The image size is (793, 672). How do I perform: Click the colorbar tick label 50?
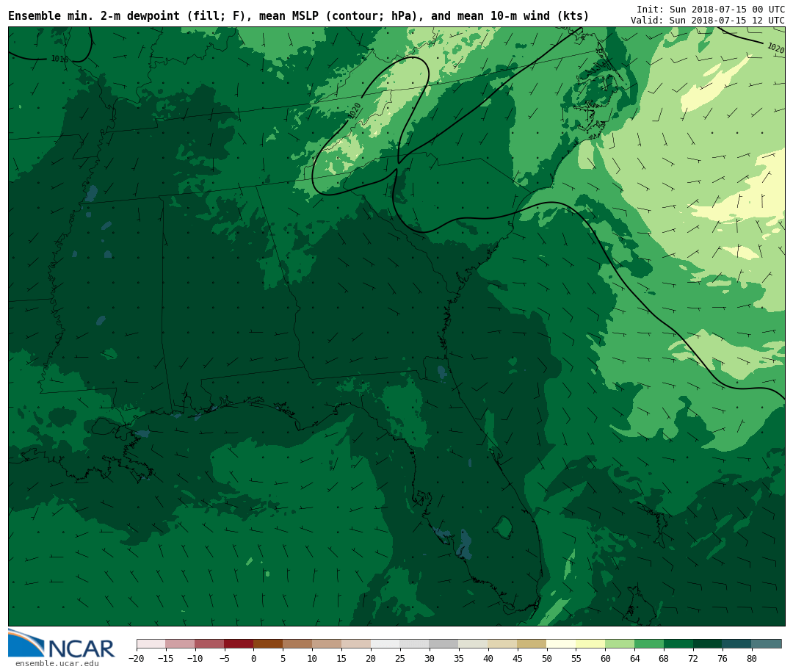[x=546, y=659]
